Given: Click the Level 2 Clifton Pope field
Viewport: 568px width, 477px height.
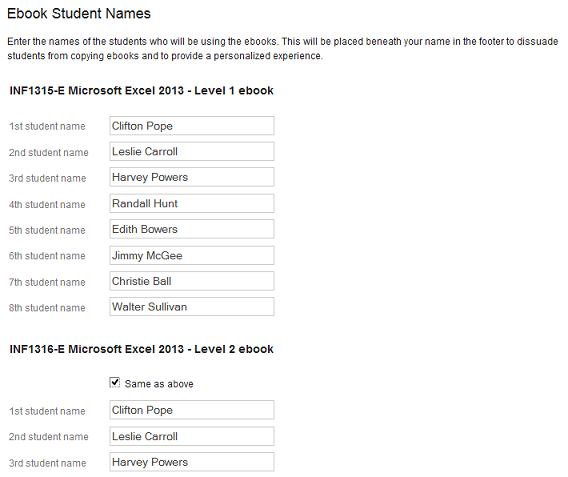Looking at the screenshot, I should 192,410.
